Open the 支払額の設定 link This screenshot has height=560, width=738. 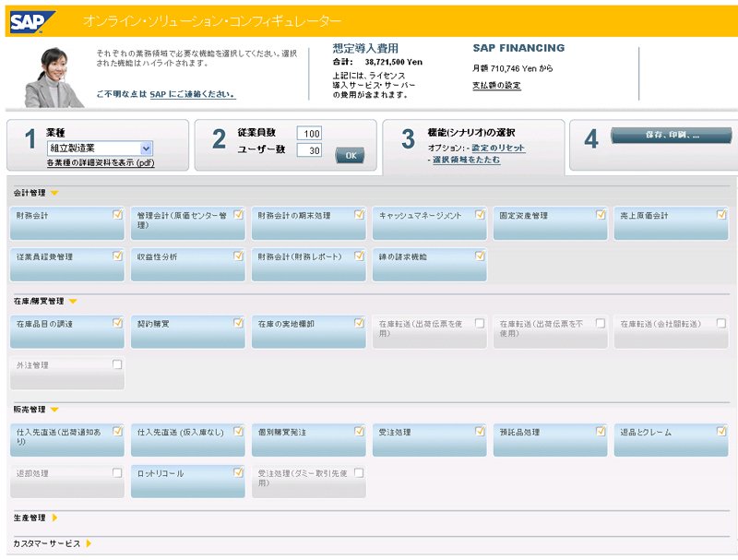point(496,85)
